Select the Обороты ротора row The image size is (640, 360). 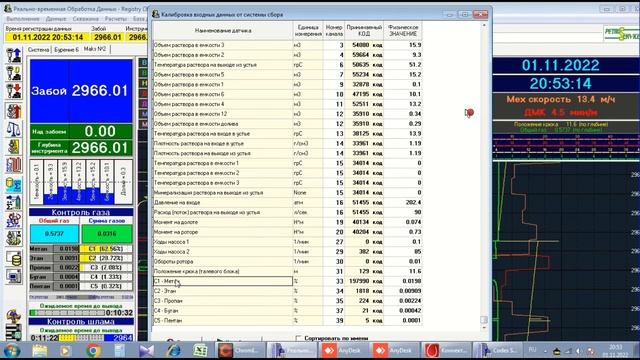288,261
